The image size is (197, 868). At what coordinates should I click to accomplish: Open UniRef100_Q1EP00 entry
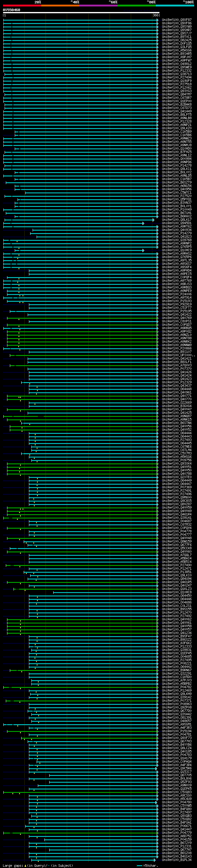(x=177, y=101)
